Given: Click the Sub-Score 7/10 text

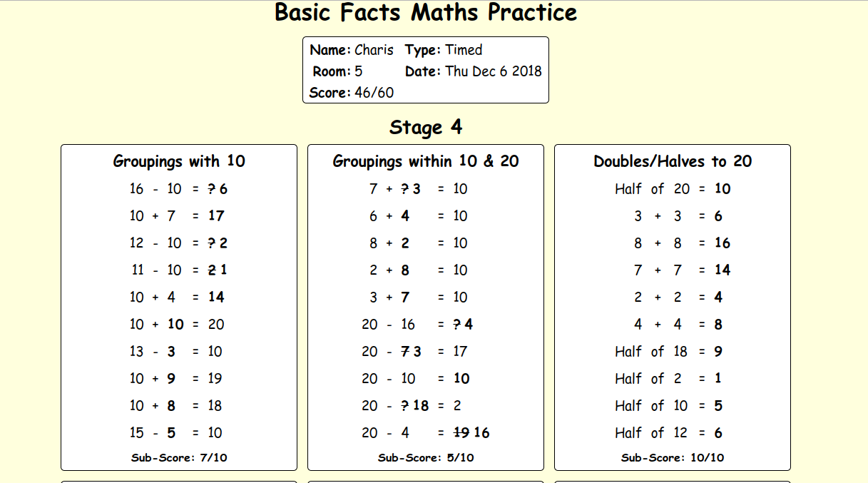Looking at the screenshot, I should click(x=179, y=458).
